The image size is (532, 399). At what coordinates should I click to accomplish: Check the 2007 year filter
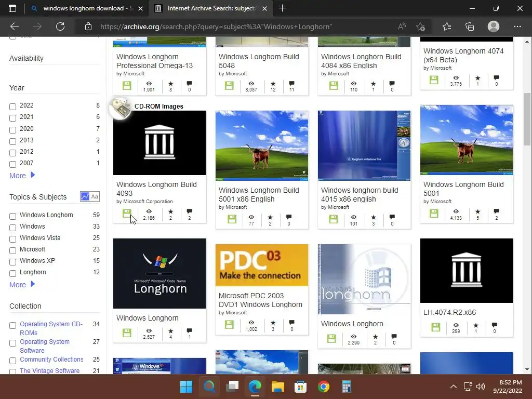point(12,164)
